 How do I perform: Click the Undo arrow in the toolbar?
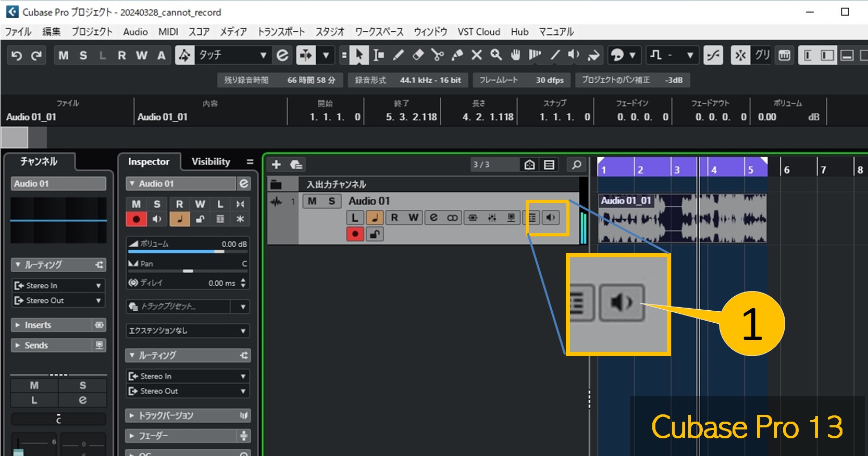click(x=17, y=55)
